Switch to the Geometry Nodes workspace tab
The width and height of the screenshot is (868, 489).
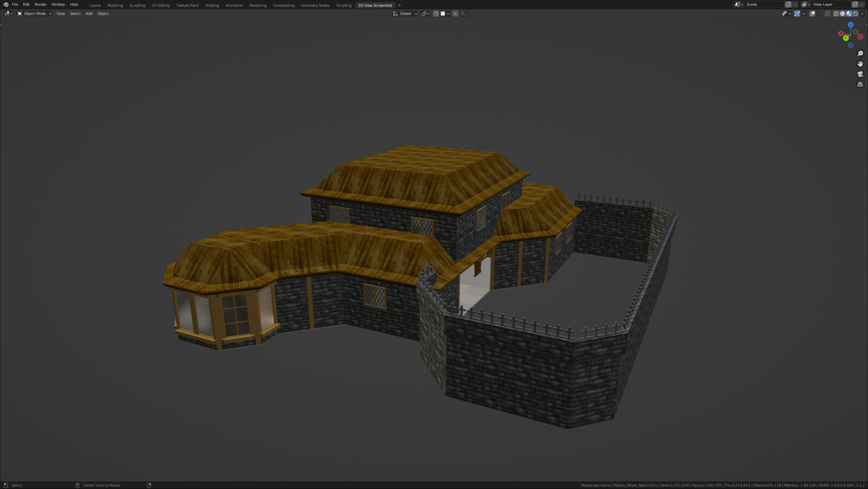315,5
